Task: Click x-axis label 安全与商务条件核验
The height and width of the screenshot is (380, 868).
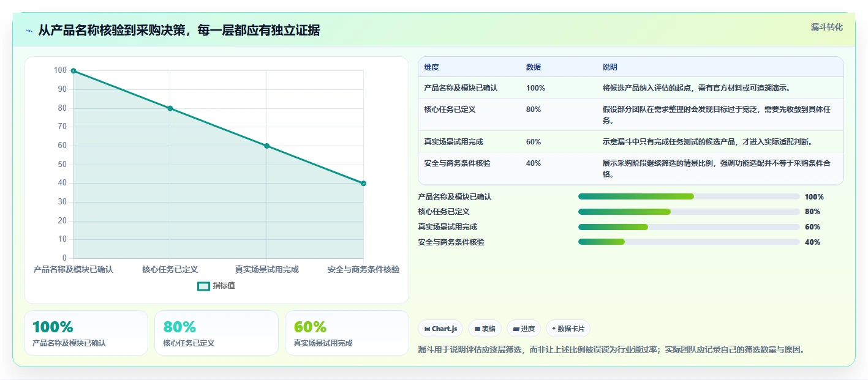Action: (x=363, y=269)
